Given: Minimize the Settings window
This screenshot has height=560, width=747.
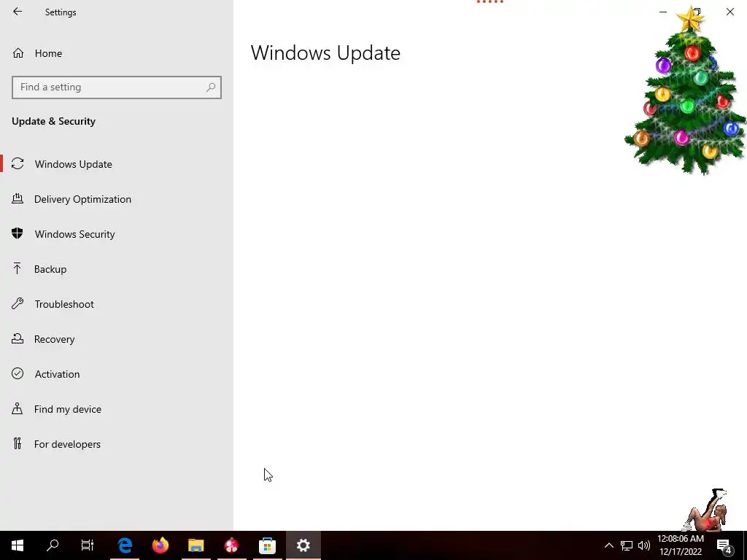Looking at the screenshot, I should point(663,12).
